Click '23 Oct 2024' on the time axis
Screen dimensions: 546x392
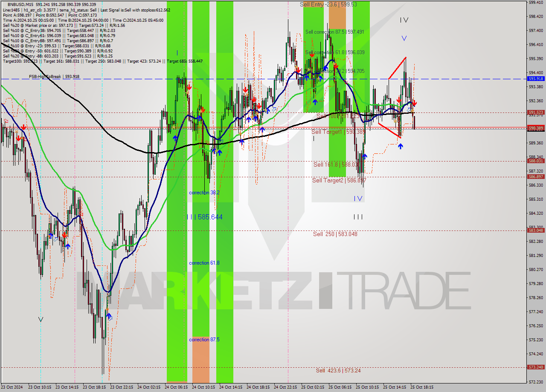(x=12, y=388)
